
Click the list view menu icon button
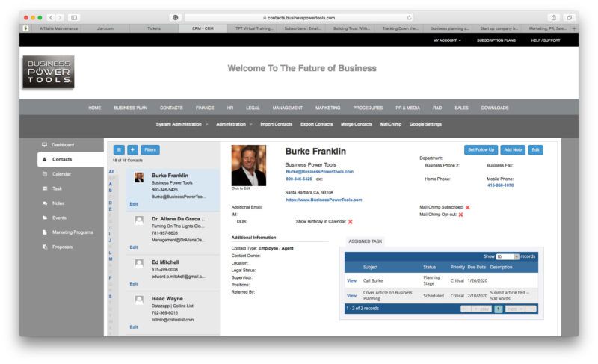coord(118,150)
